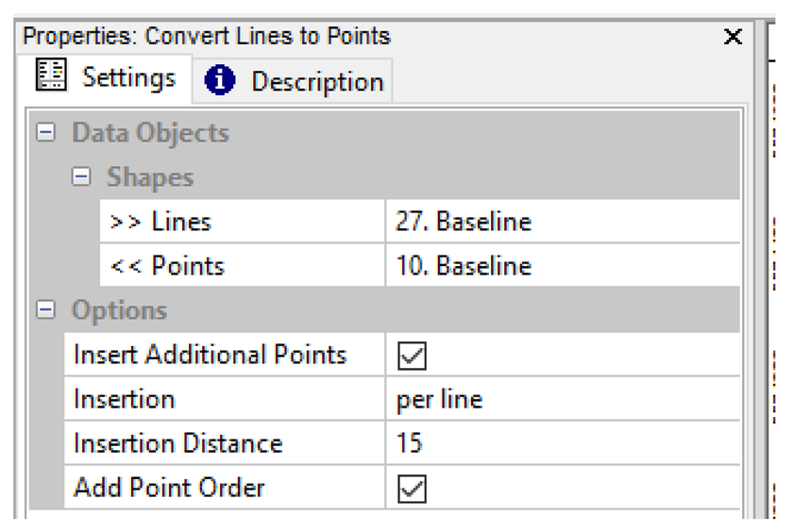The width and height of the screenshot is (793, 532).
Task: Click the blue info Description icon
Action: pos(220,81)
